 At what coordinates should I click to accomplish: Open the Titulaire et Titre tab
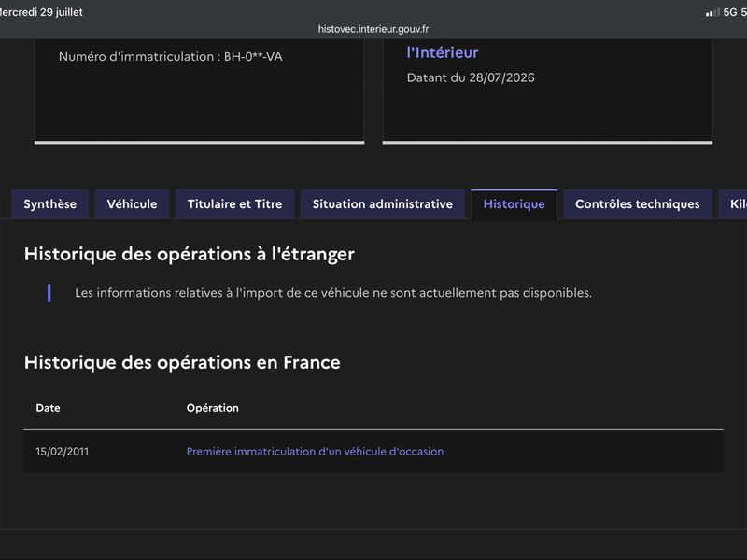pos(235,204)
